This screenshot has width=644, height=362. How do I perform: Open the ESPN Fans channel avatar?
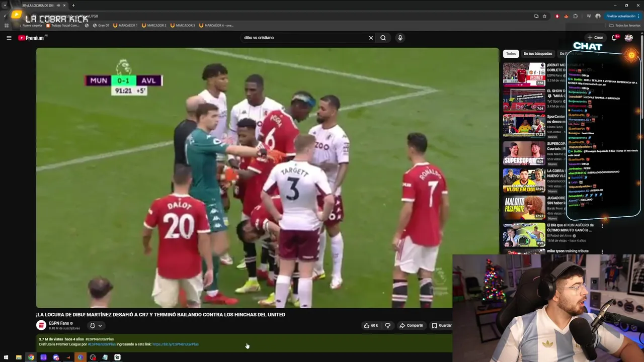tap(41, 325)
